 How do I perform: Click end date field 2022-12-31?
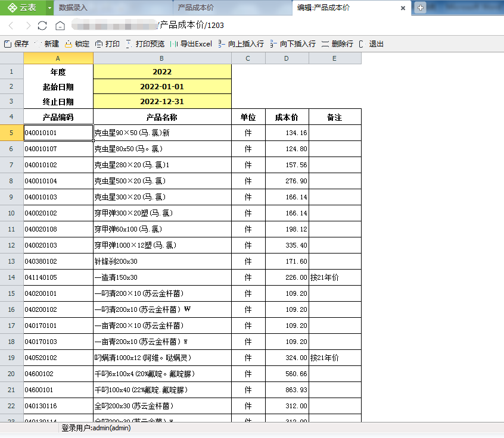tap(162, 102)
